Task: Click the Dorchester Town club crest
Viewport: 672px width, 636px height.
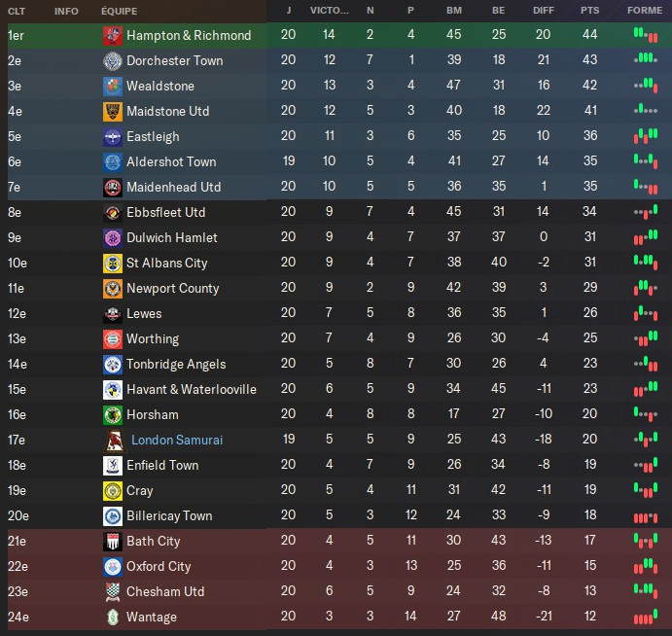Action: click(x=113, y=61)
